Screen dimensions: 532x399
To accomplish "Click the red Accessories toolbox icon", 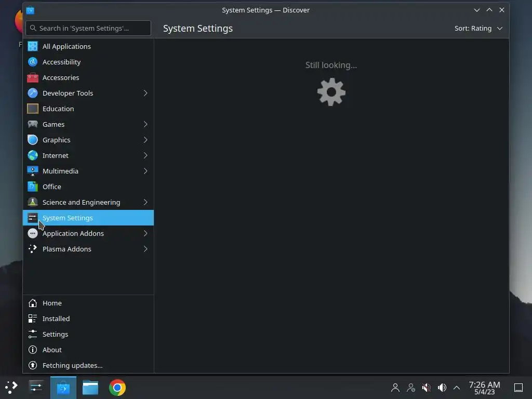I will (33, 77).
